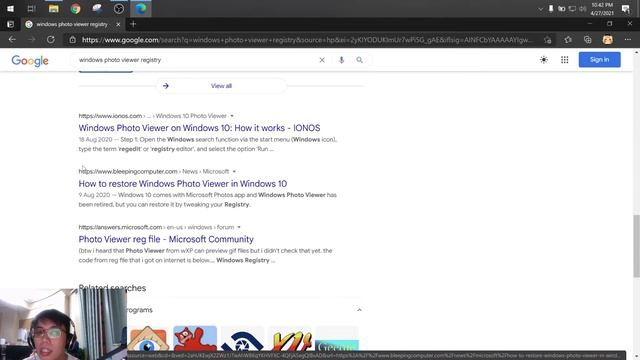The image size is (640, 360).
Task: Clear the Google search query
Action: (x=322, y=60)
